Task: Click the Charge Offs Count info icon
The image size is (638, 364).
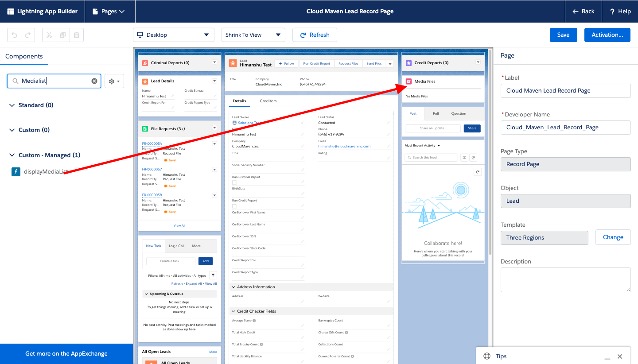Action: tap(346, 333)
